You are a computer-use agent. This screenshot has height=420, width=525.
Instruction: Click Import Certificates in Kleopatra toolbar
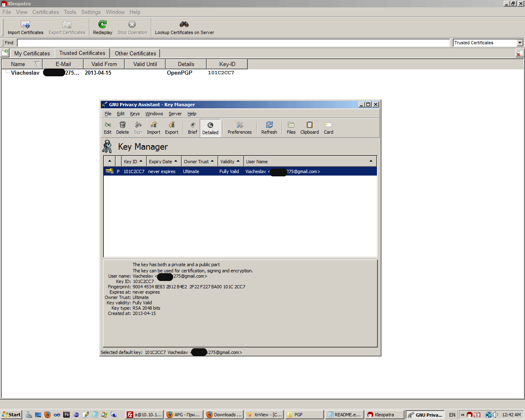point(25,28)
